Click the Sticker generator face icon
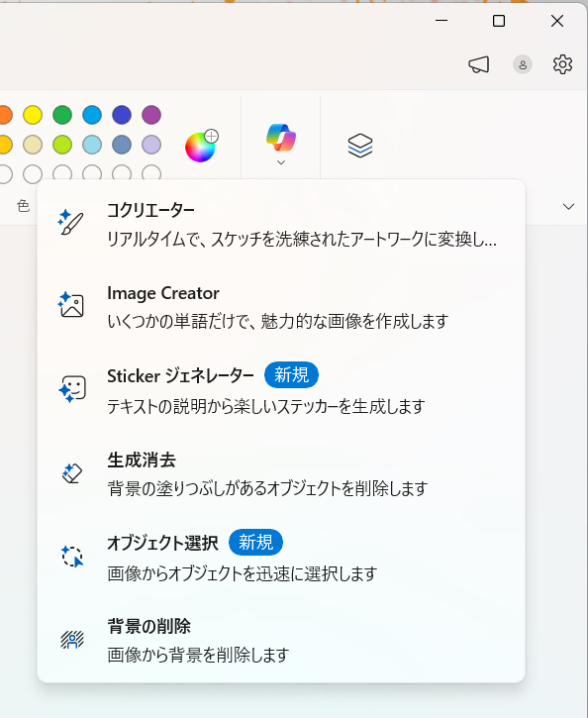Screen dimensions: 588x718 tap(72, 389)
